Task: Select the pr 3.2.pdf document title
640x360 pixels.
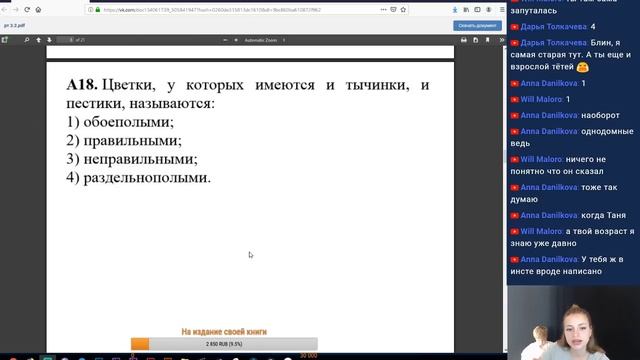Action: pos(15,25)
